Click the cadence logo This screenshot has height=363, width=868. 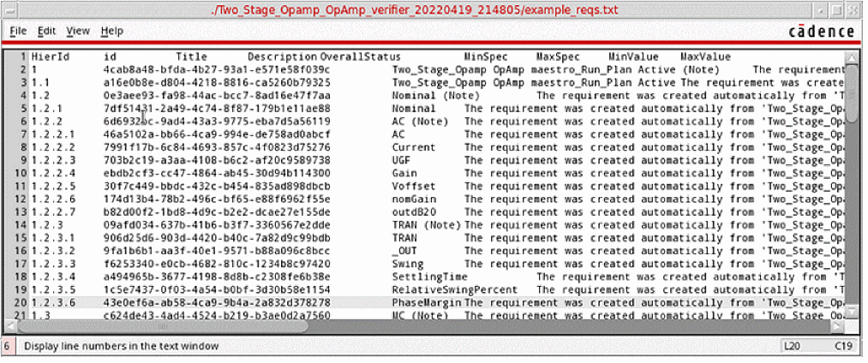(x=822, y=32)
